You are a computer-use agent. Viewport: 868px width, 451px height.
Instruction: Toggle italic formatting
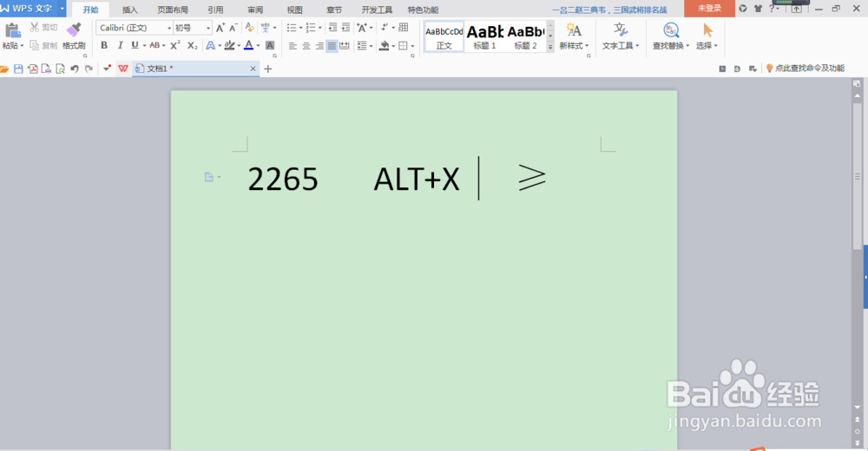[x=120, y=45]
